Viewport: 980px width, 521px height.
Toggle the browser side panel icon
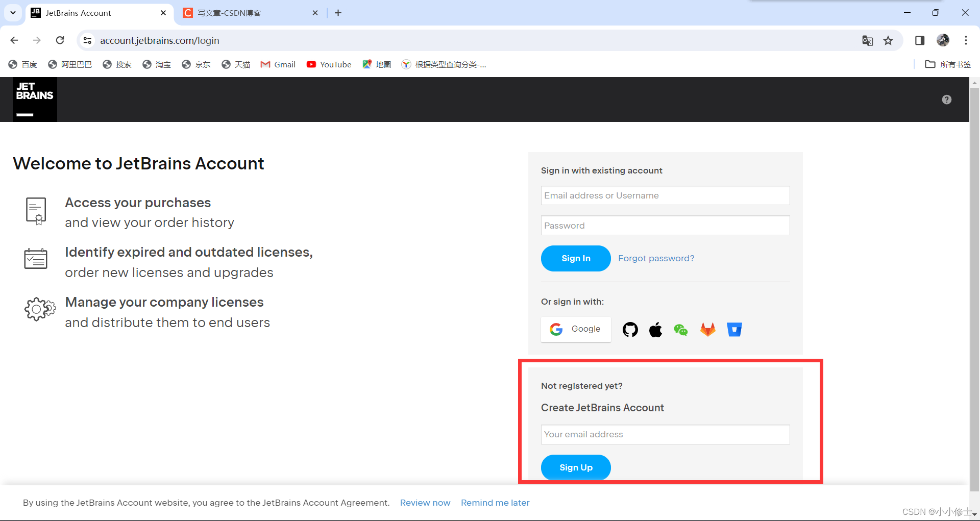[920, 40]
